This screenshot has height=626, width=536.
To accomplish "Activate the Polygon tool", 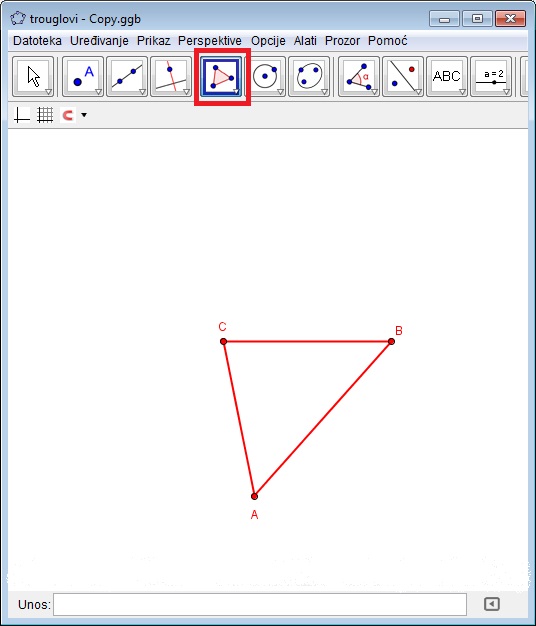I will point(222,77).
